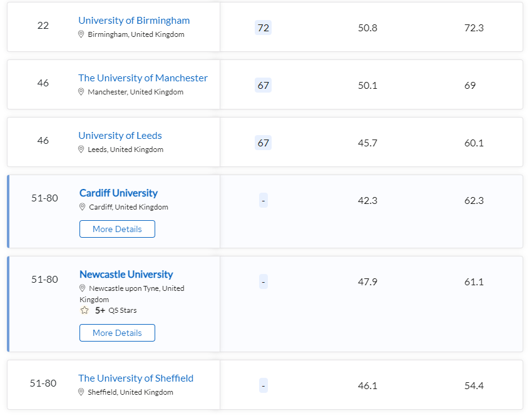Visit The University of Sheffield link
The image size is (532, 416).
[x=136, y=378]
